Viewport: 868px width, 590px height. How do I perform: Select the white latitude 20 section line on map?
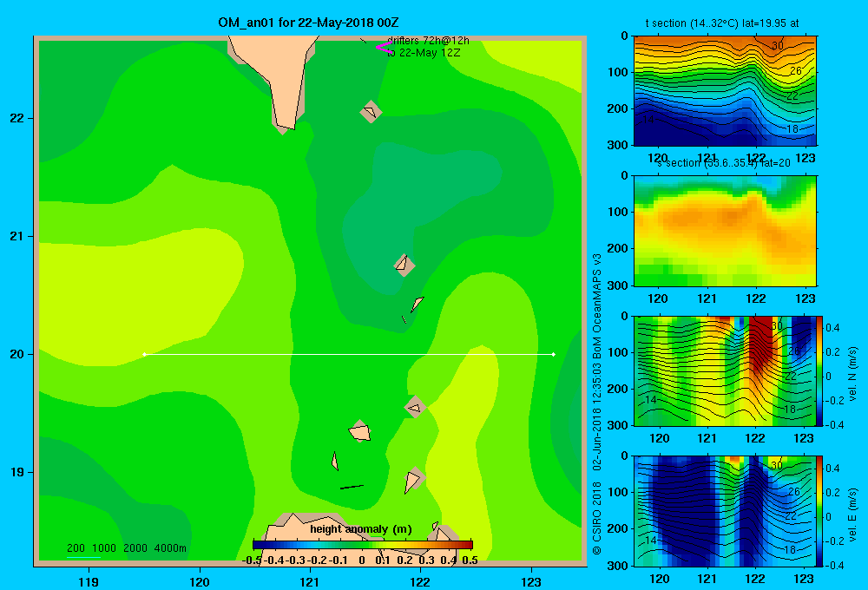coord(349,354)
